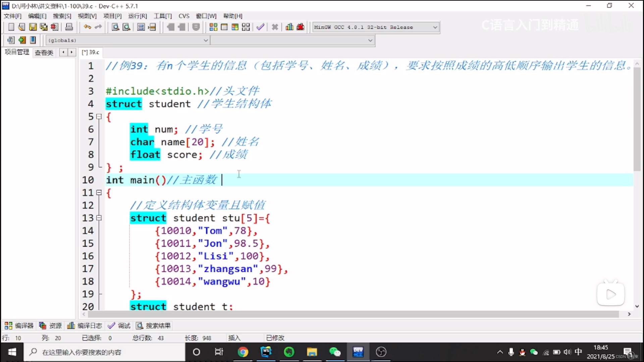Screen dimensions: 644x362
Task: Open the 编译日志 bottom panel
Action: 85,325
